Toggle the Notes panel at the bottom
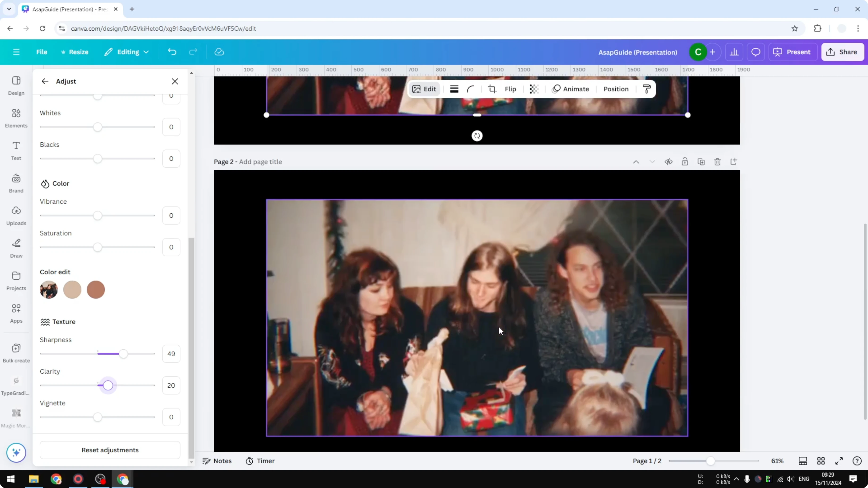 click(x=217, y=461)
